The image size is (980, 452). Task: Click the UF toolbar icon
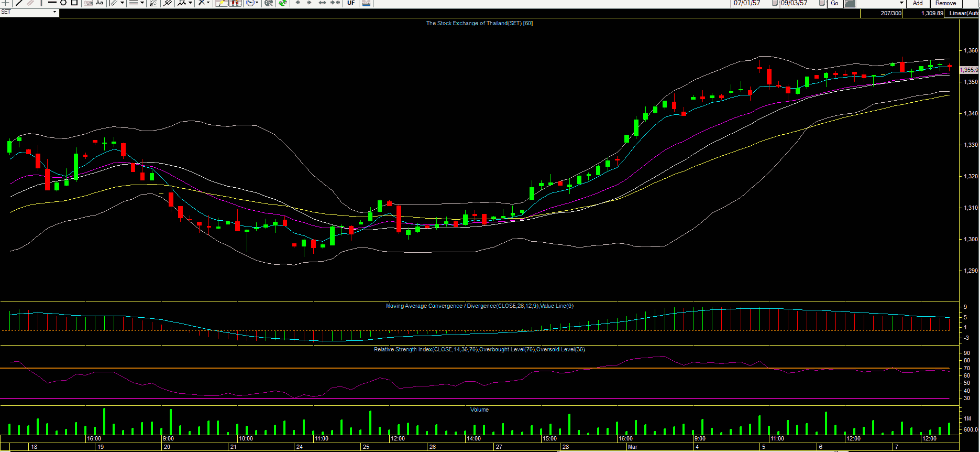click(x=351, y=3)
